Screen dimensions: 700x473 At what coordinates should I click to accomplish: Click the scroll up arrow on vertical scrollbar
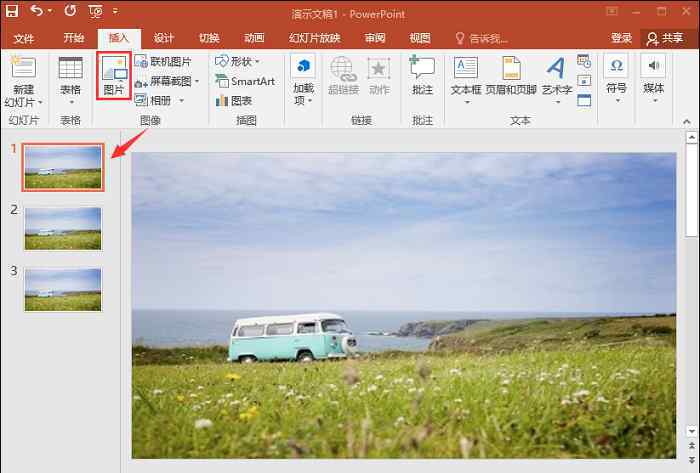tap(692, 137)
